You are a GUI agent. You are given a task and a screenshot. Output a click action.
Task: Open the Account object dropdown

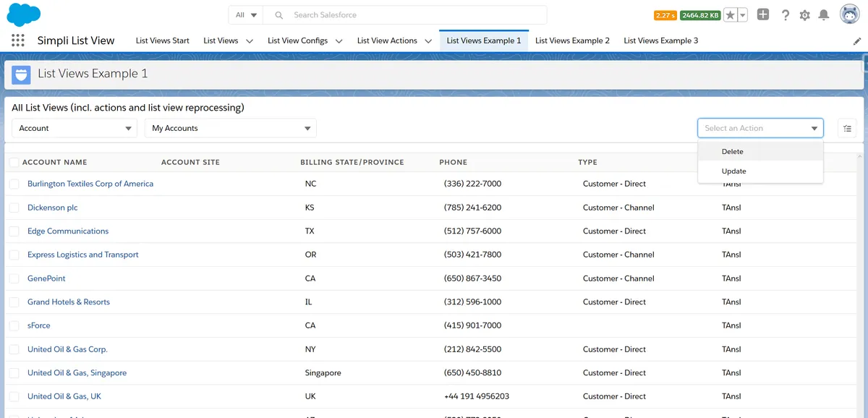[x=74, y=128]
